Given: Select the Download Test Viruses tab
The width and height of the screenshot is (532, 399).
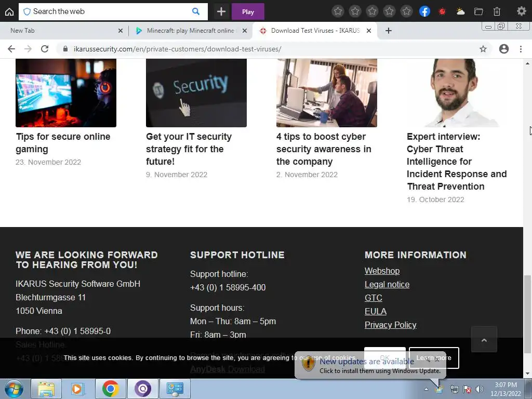Looking at the screenshot, I should (315, 31).
